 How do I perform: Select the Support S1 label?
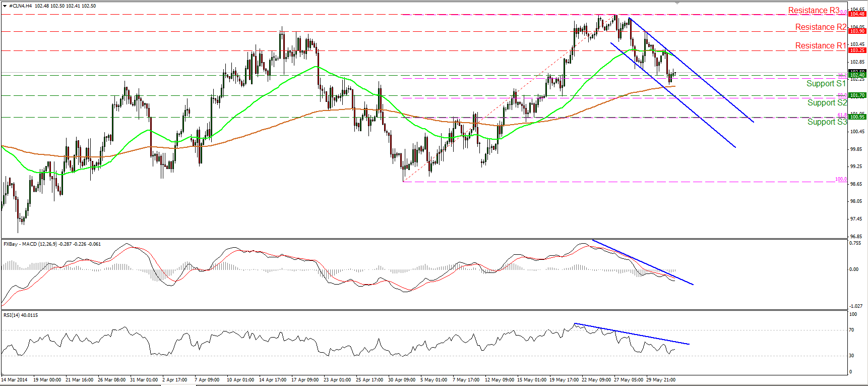826,84
